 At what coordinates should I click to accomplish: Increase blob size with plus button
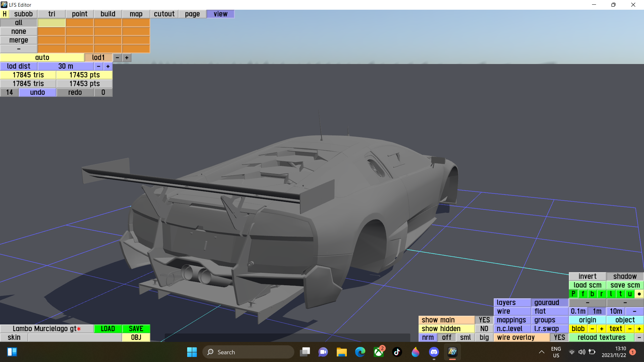[x=602, y=329]
